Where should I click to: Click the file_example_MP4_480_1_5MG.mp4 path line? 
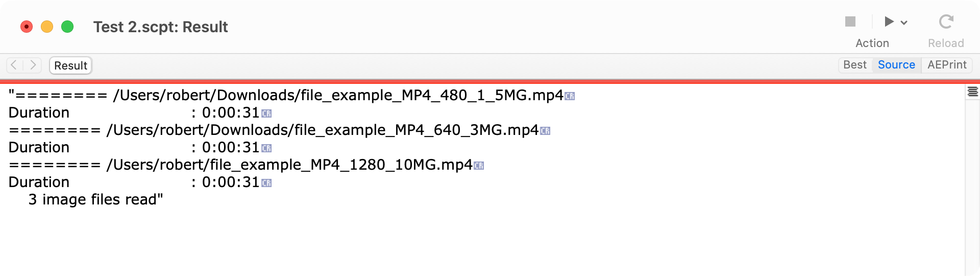[338, 96]
